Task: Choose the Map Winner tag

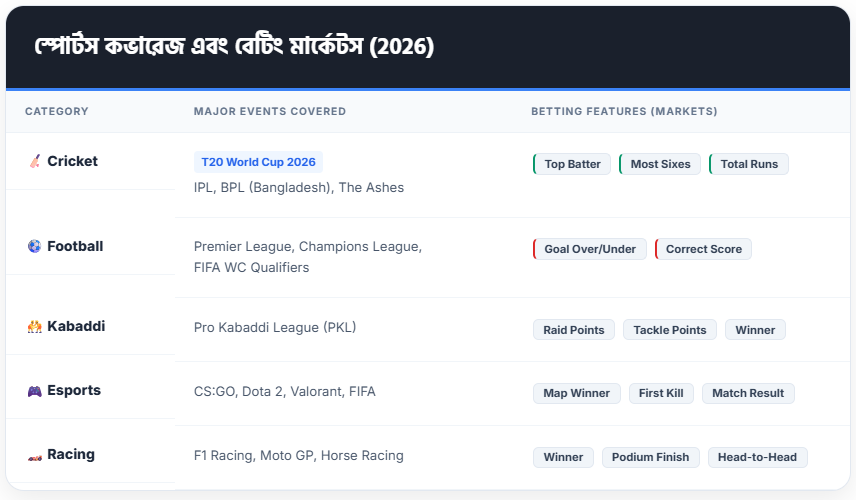Action: [x=577, y=393]
